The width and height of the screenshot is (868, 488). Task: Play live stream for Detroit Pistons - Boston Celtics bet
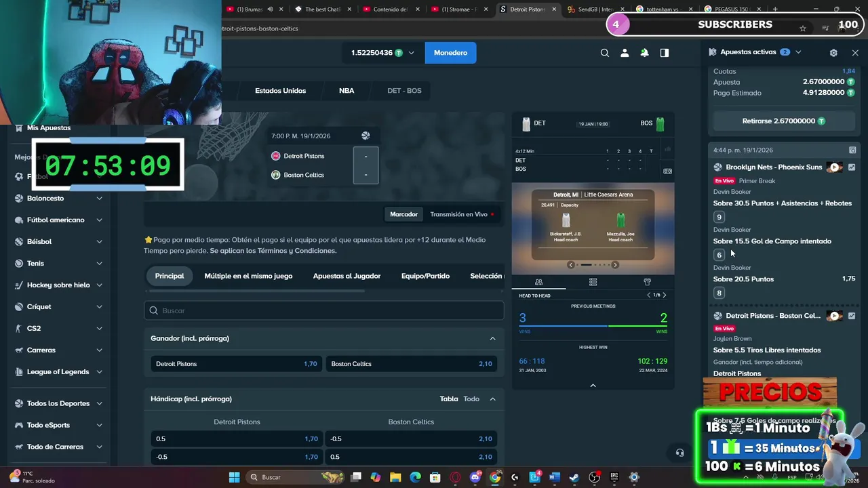(834, 316)
